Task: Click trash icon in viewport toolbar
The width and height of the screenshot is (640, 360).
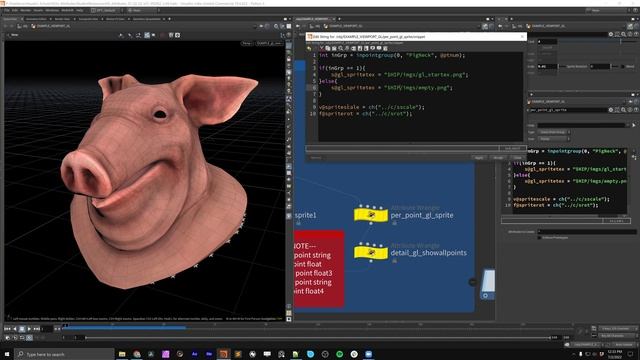Action: pyautogui.click(x=171, y=36)
